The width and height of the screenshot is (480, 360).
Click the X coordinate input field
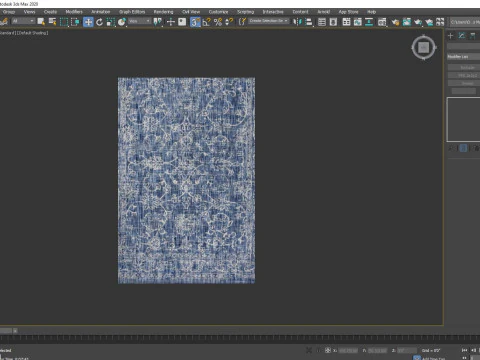[x=348, y=350]
